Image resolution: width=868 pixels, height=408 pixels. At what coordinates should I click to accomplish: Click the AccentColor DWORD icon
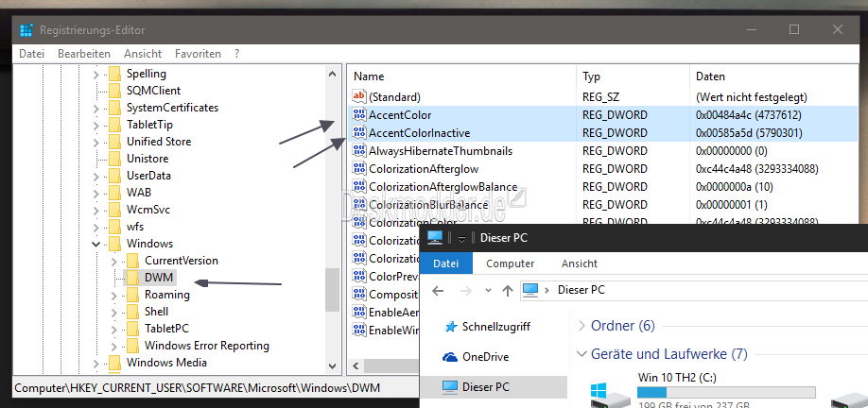[359, 115]
